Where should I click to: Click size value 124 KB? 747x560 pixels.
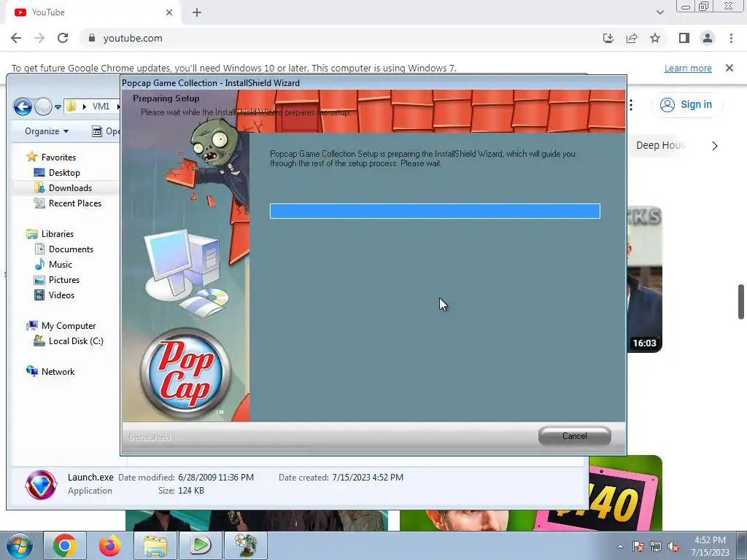click(191, 491)
